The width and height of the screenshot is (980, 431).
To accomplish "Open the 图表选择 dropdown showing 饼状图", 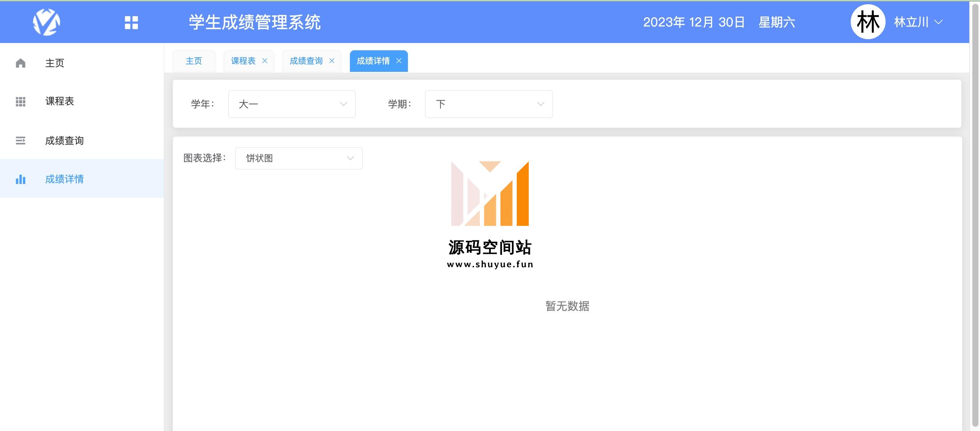I will (x=299, y=158).
